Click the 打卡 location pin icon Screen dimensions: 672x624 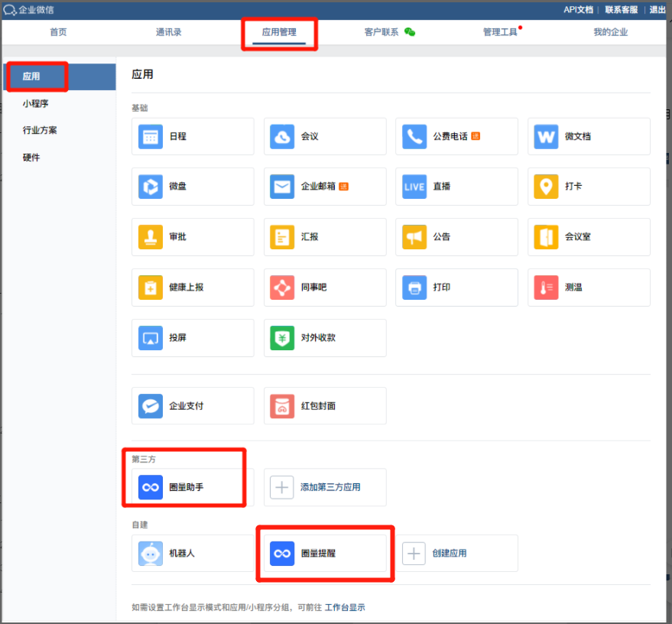pyautogui.click(x=546, y=187)
